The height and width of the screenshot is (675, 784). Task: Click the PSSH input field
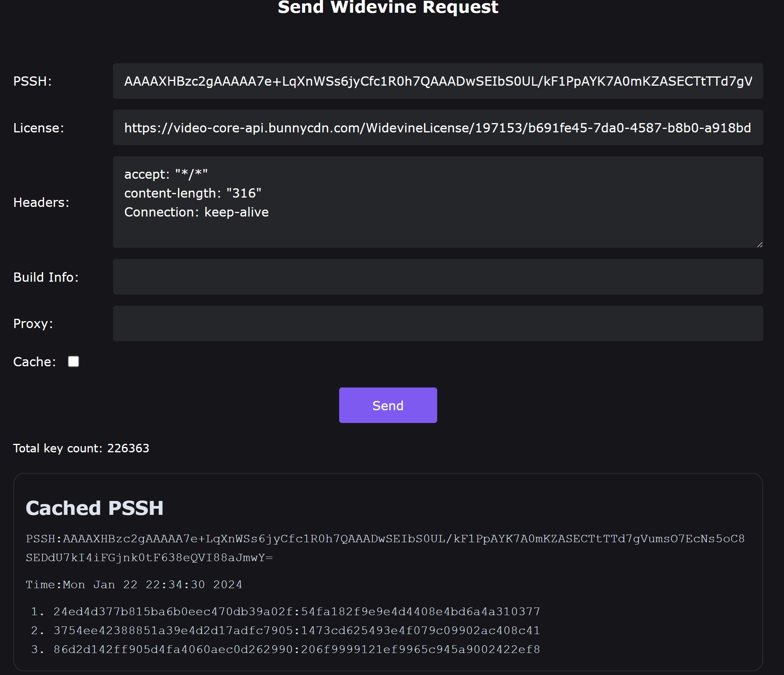[438, 81]
